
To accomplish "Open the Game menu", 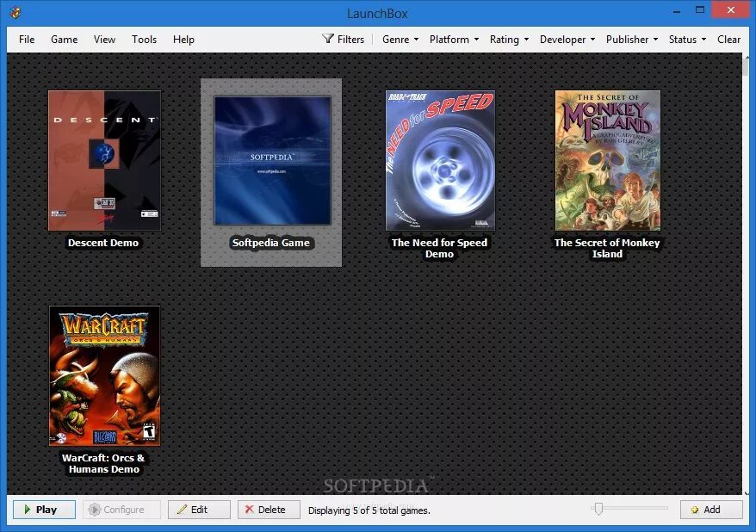I will click(x=64, y=40).
